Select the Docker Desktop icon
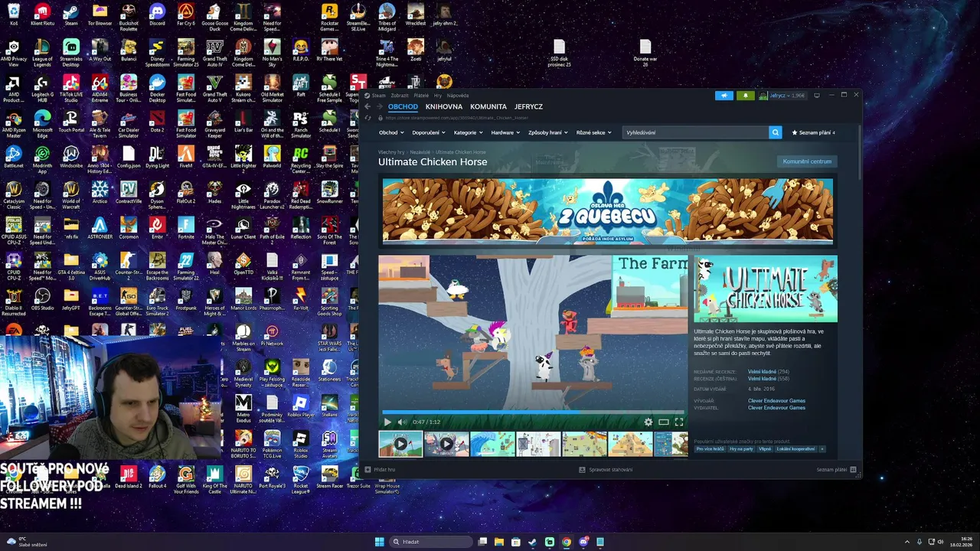The width and height of the screenshot is (980, 551). click(157, 86)
